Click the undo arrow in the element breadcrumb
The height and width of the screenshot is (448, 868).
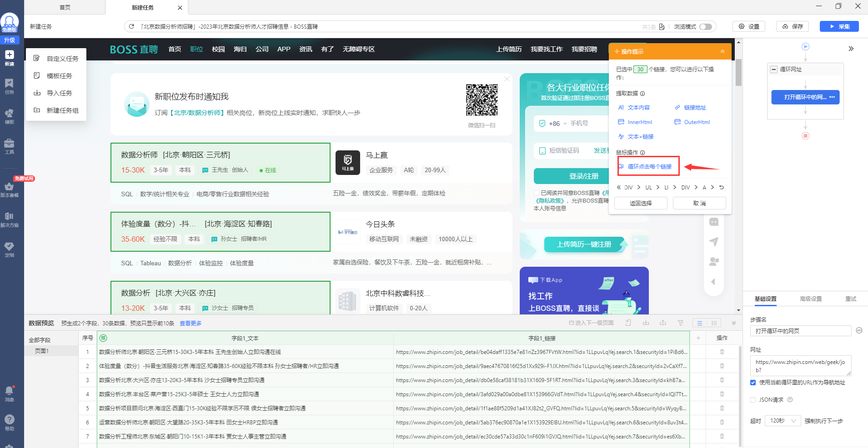click(721, 187)
